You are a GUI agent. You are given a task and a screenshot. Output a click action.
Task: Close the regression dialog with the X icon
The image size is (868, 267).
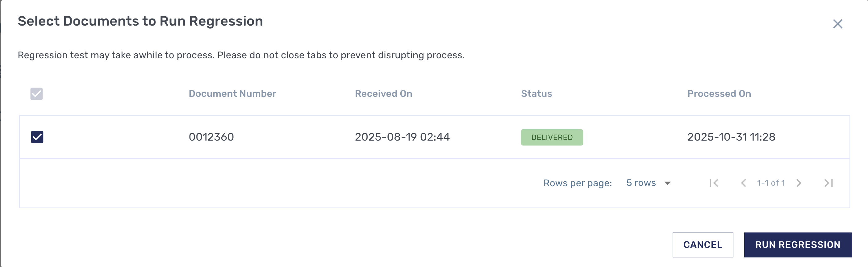click(x=837, y=24)
